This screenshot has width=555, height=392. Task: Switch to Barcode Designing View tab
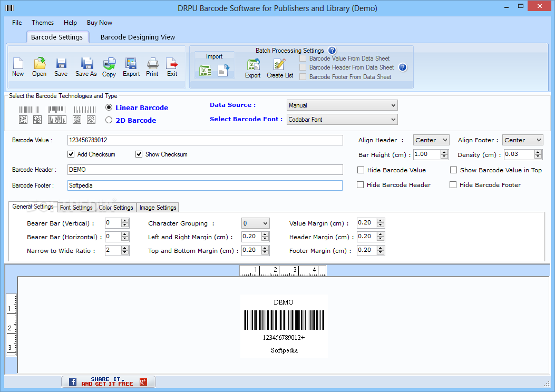pos(138,37)
